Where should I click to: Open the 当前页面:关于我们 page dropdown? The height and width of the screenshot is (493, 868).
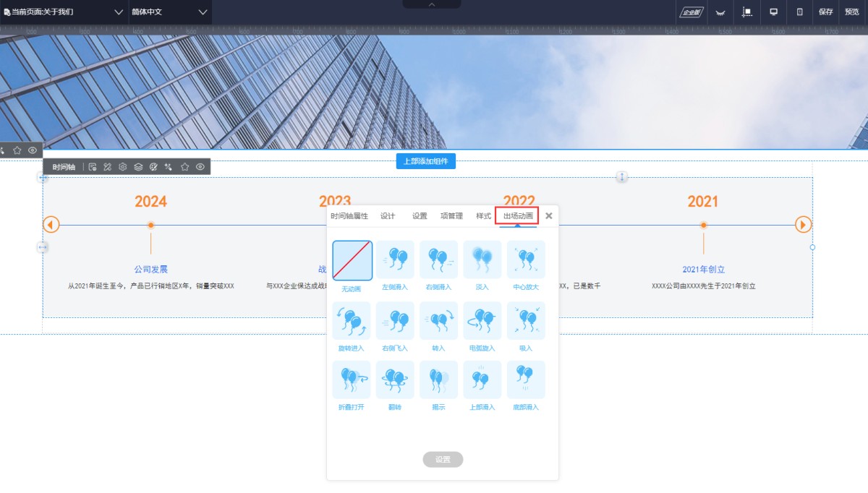pos(64,12)
